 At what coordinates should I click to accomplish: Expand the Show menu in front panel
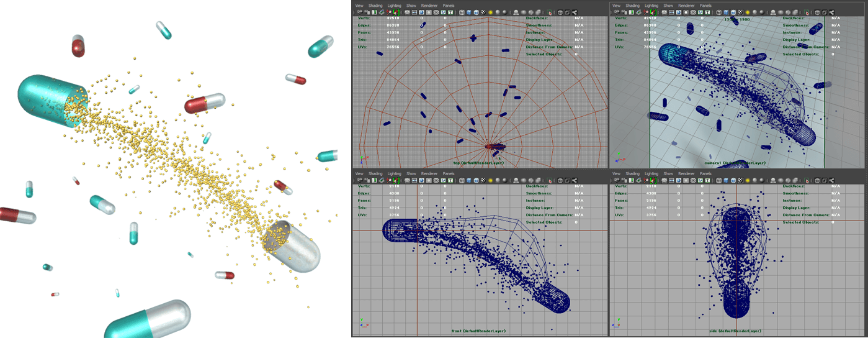click(x=411, y=173)
